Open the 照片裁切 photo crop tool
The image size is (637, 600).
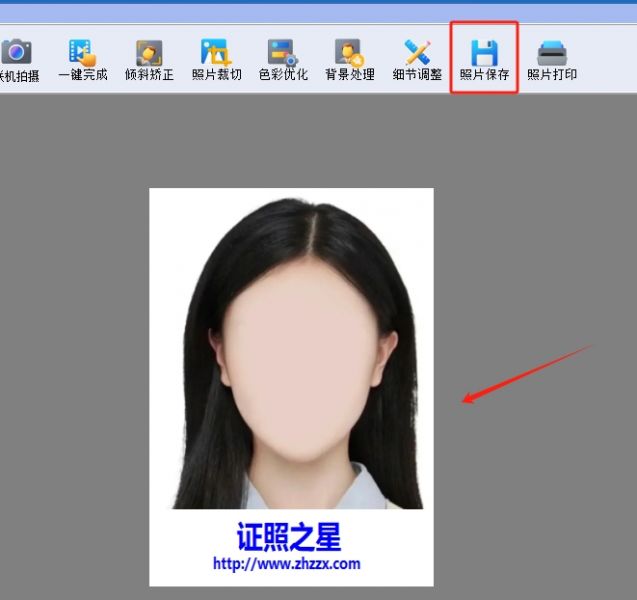coord(217,60)
